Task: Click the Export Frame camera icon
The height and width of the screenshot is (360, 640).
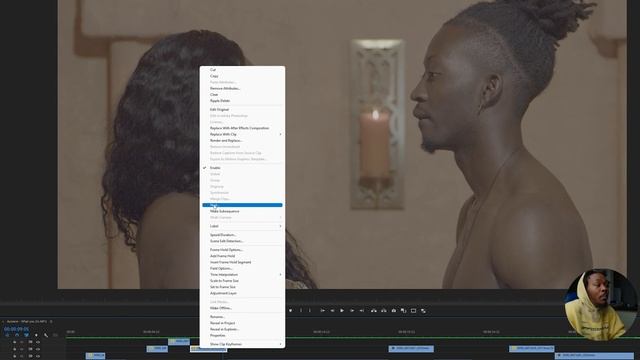Action: click(393, 311)
